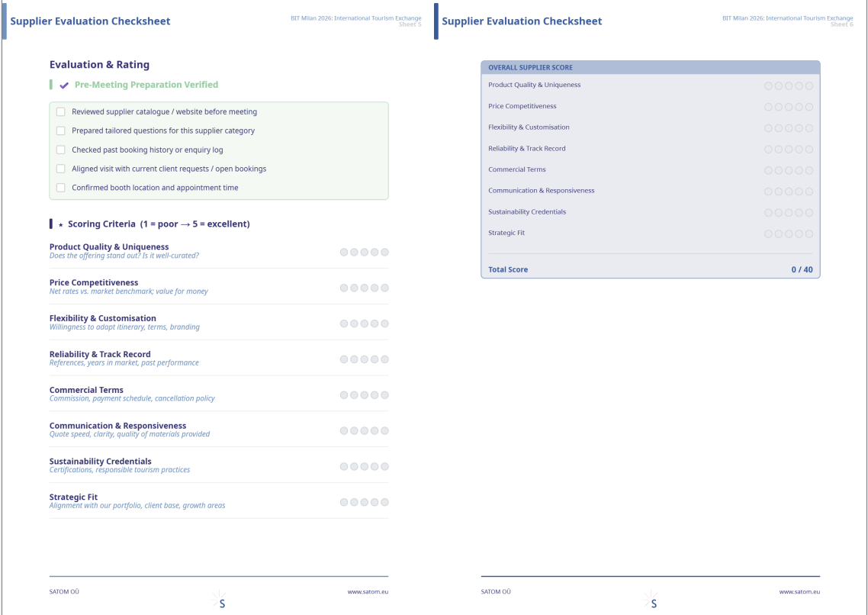Choose rating 4 for Reliability & Track Record in Scoring Criteria
Viewport: 868px width, 615px height.
click(375, 359)
